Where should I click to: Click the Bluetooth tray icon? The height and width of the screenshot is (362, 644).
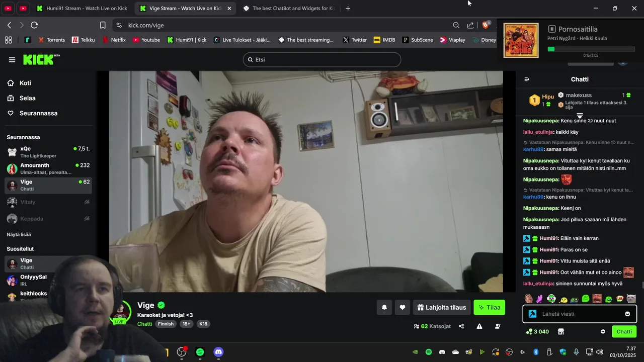pyautogui.click(x=536, y=352)
